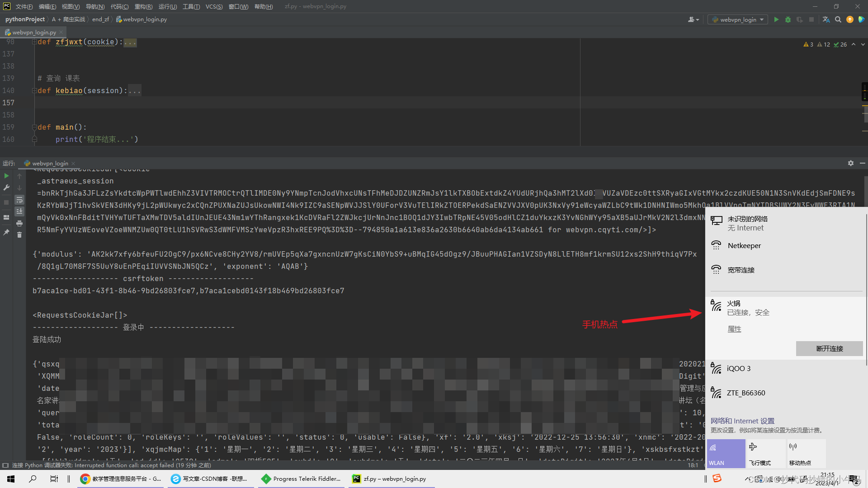Open 属性 for the 火锅 hotspot
Image resolution: width=868 pixels, height=488 pixels.
point(734,329)
